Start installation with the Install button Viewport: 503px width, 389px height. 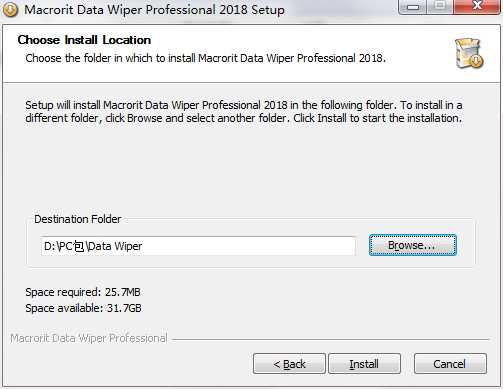coord(364,364)
